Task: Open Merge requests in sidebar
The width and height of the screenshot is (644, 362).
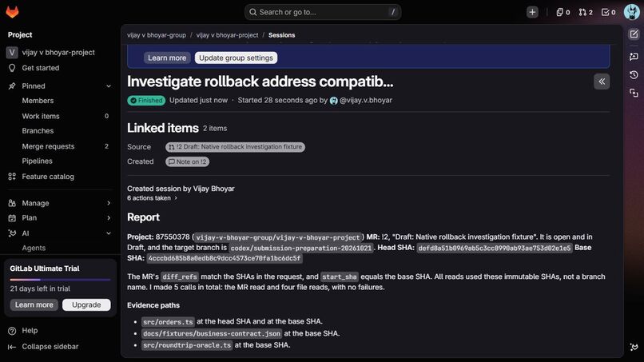Action: click(x=48, y=146)
